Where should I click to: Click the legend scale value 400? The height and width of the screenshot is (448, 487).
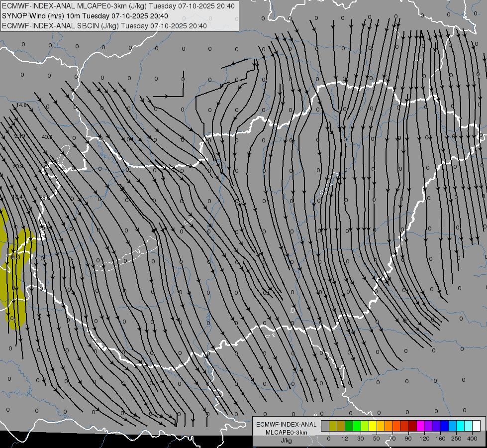coord(472,439)
